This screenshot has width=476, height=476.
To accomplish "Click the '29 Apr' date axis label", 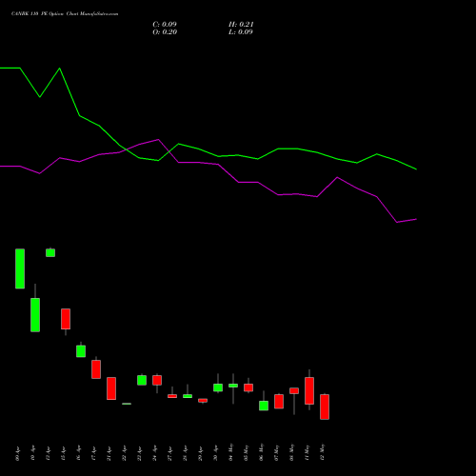I will [x=200, y=453].
